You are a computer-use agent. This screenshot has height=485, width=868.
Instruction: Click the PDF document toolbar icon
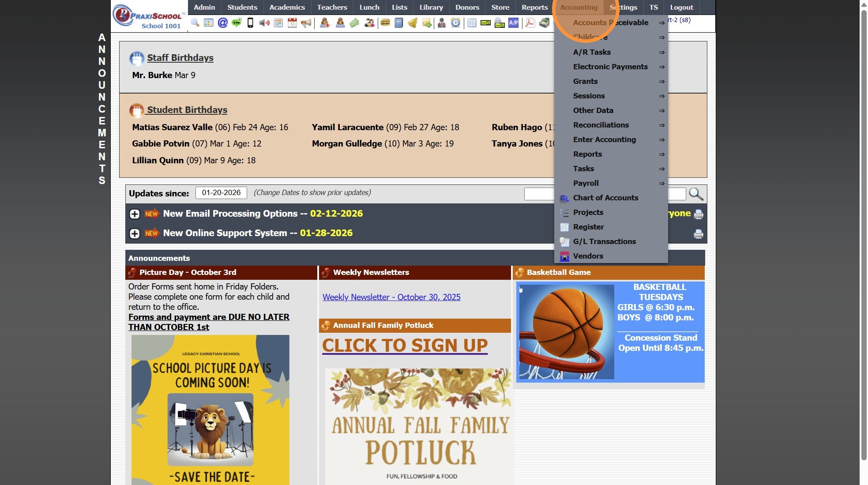[530, 23]
